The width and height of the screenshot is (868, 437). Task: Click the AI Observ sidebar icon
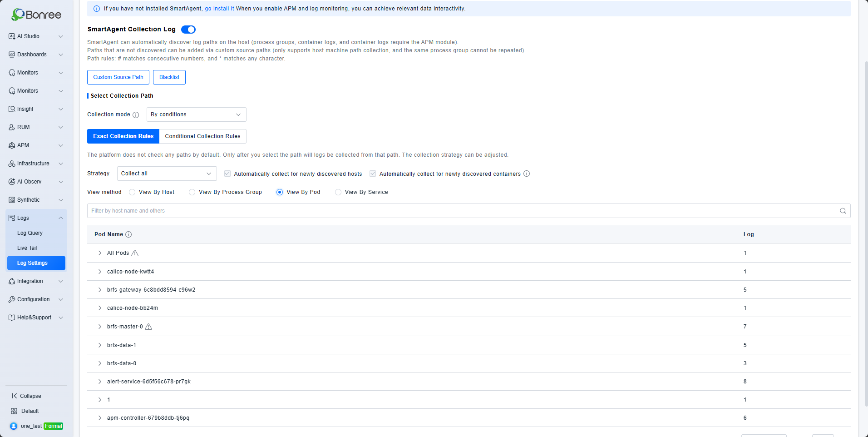(12, 182)
